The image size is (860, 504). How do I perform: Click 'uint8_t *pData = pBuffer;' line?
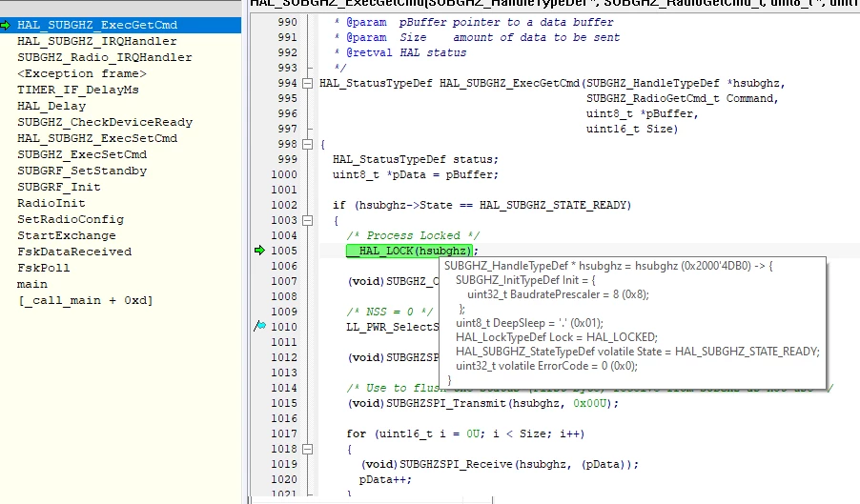[415, 174]
